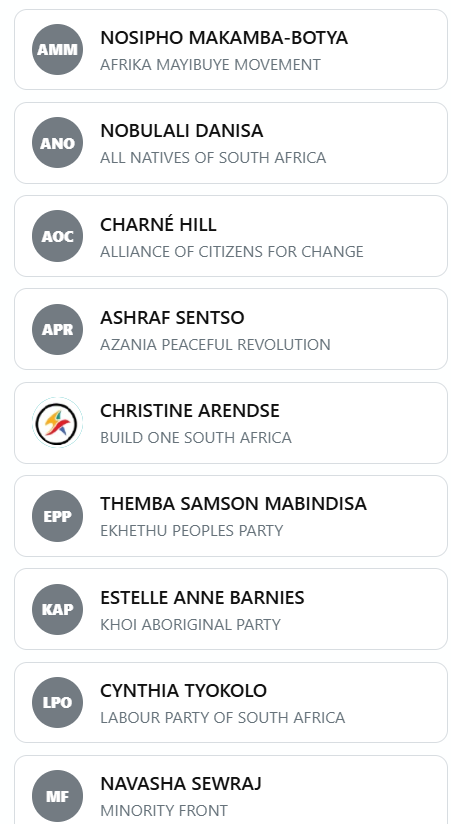Click Themba Samson Mabindisa name
This screenshot has width=451, height=824.
[233, 503]
